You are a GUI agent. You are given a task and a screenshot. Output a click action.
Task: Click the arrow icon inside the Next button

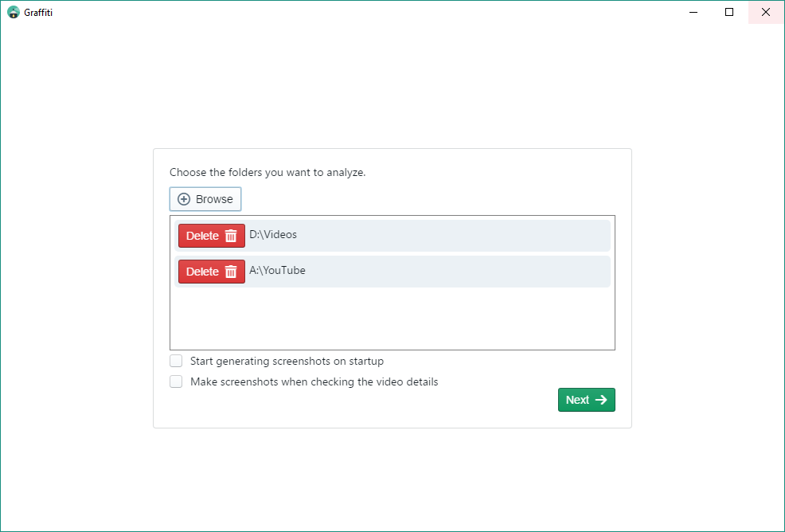click(601, 399)
